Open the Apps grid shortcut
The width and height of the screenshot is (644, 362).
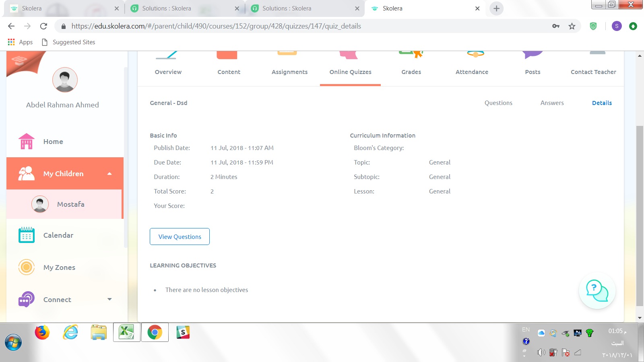tap(20, 42)
